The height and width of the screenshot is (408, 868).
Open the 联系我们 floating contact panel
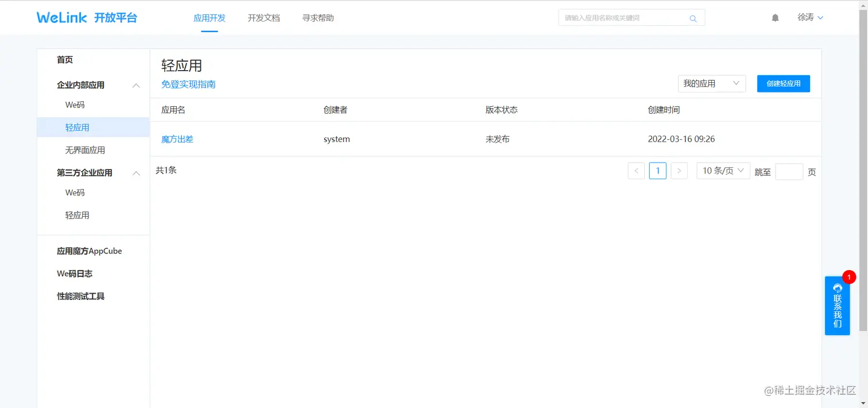837,306
